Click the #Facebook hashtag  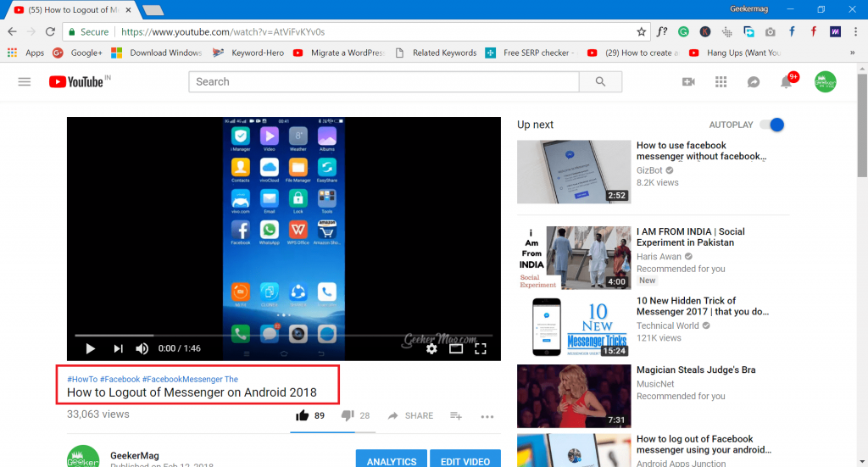tap(120, 379)
